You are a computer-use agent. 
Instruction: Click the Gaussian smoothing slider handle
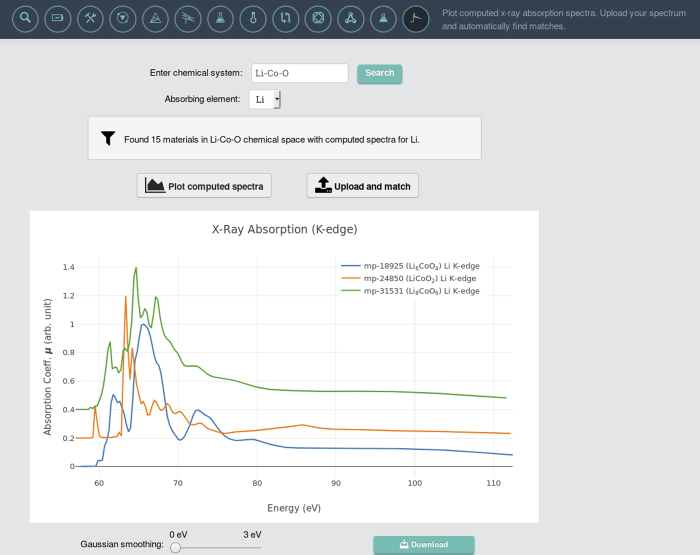(175, 547)
